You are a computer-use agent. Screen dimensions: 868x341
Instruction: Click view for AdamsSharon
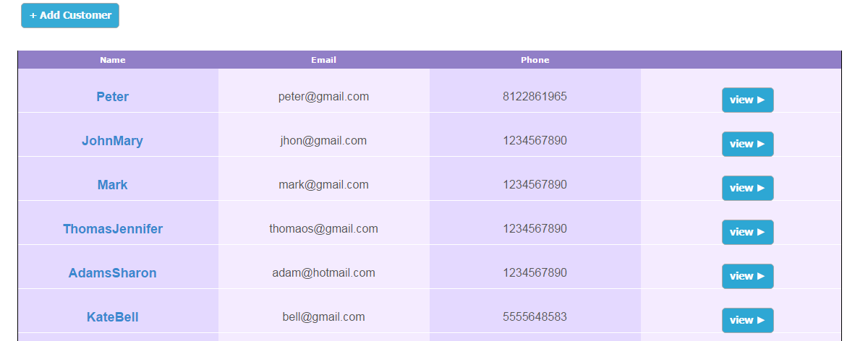click(747, 276)
